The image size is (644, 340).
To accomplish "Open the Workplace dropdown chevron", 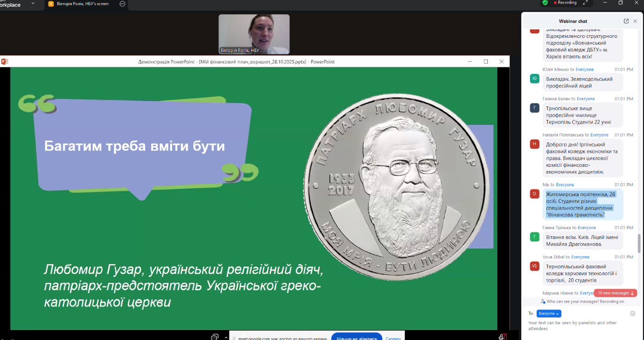I will pyautogui.click(x=32, y=4).
